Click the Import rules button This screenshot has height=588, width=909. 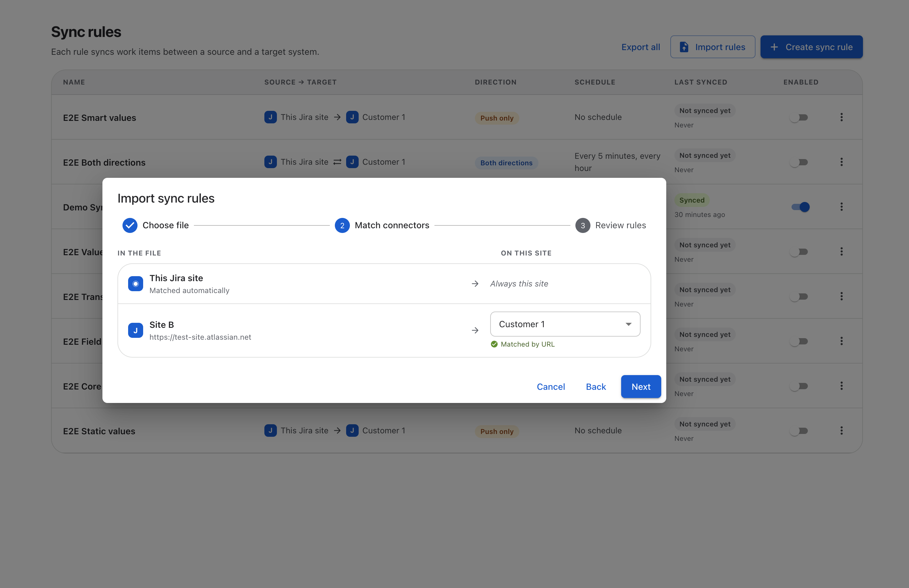coord(712,47)
